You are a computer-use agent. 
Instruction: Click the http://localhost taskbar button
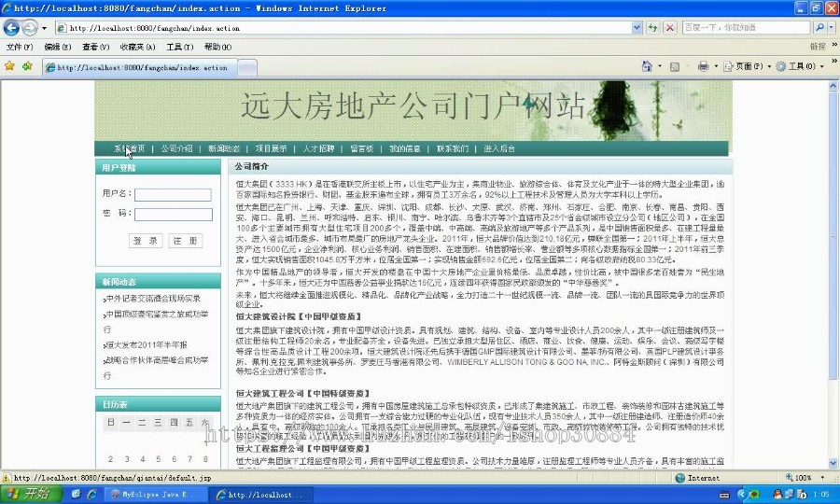pyautogui.click(x=259, y=495)
